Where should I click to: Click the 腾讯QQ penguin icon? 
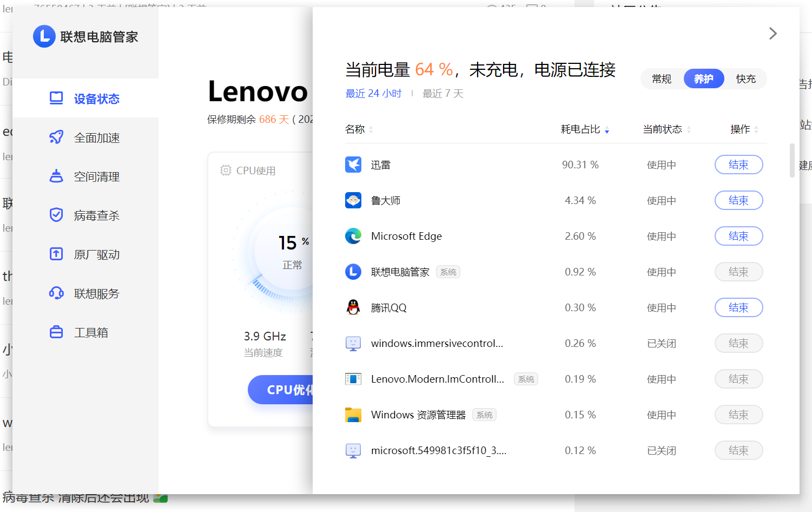[x=353, y=307]
